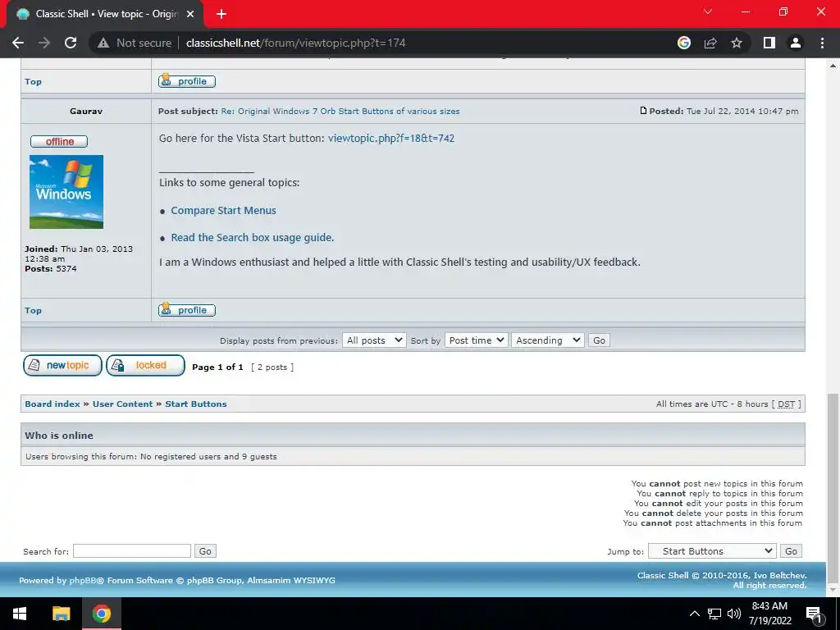Click the DST abbreviation
This screenshot has width=840, height=630.
tap(786, 404)
